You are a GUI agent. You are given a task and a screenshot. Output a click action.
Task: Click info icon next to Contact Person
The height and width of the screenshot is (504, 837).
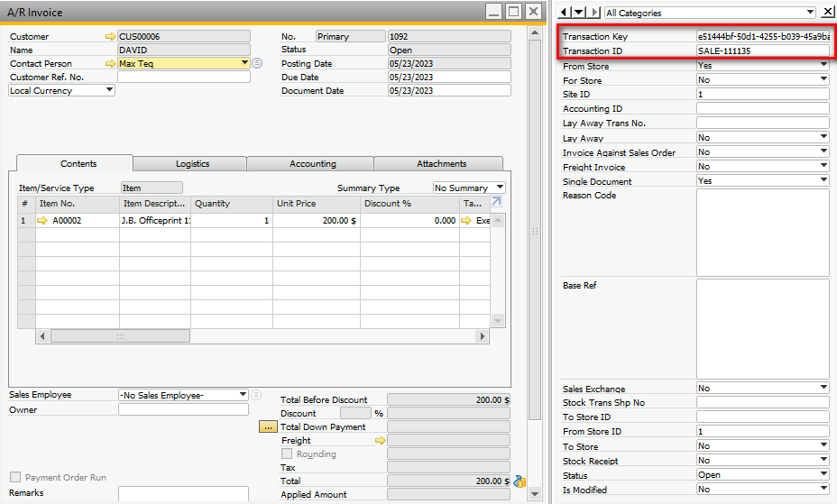coord(257,63)
